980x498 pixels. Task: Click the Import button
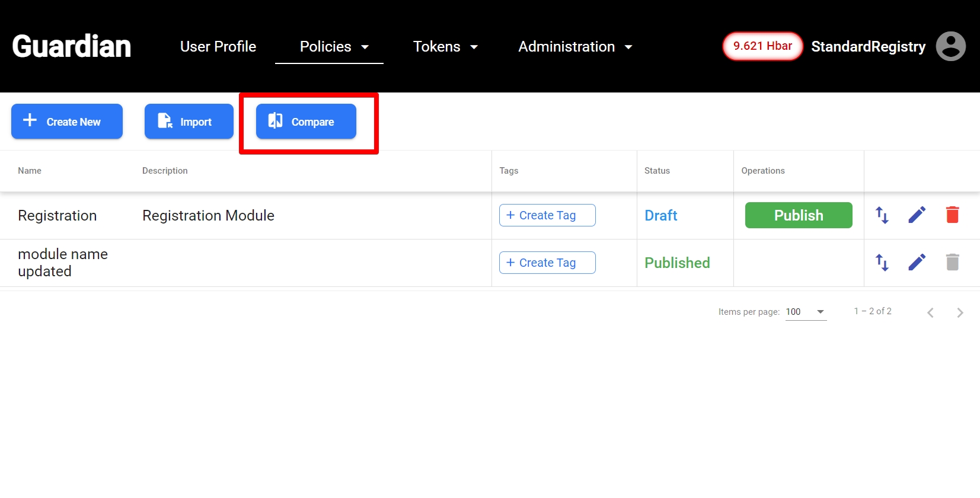(x=189, y=122)
